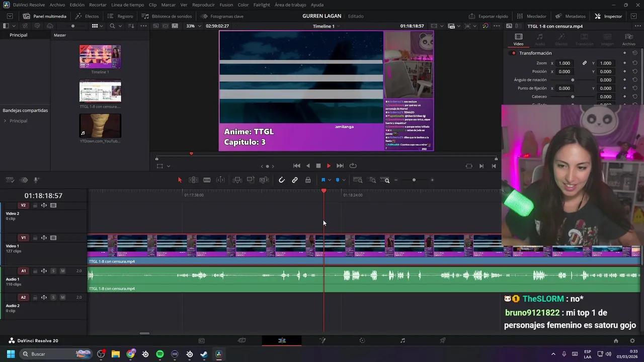Activate the Trim edit mode tool

[193, 180]
